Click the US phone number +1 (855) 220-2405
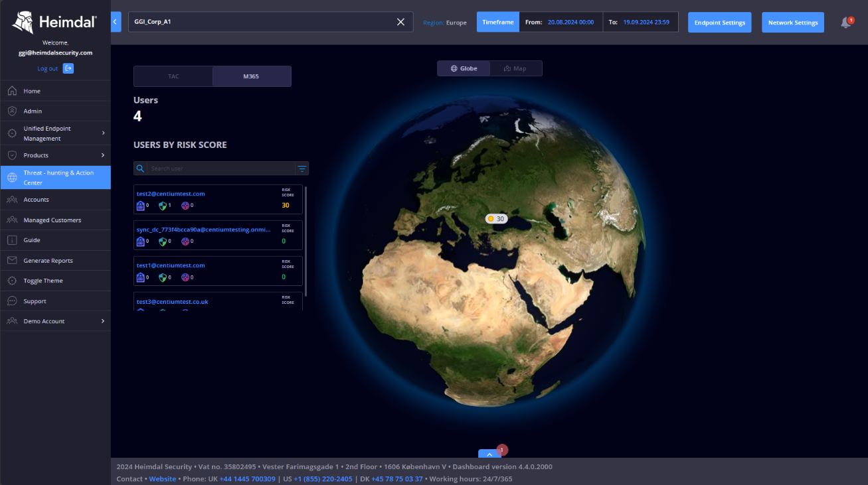 [x=323, y=478]
